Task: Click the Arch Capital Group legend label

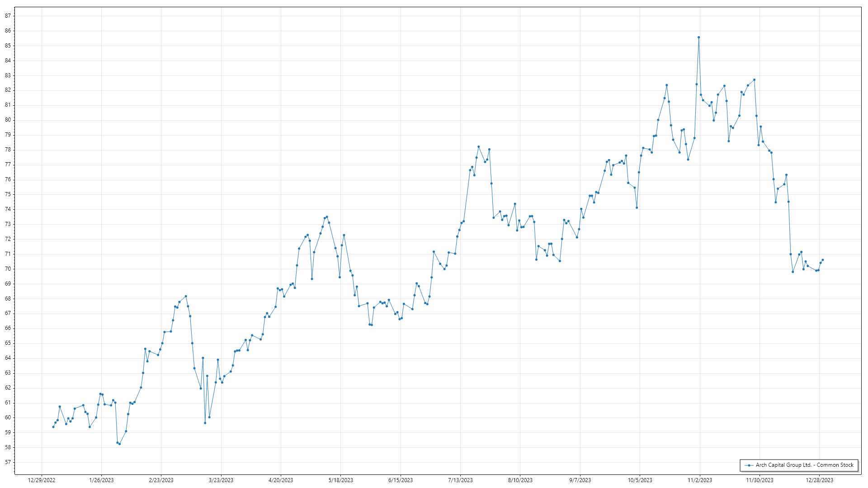Action: pyautogui.click(x=804, y=465)
